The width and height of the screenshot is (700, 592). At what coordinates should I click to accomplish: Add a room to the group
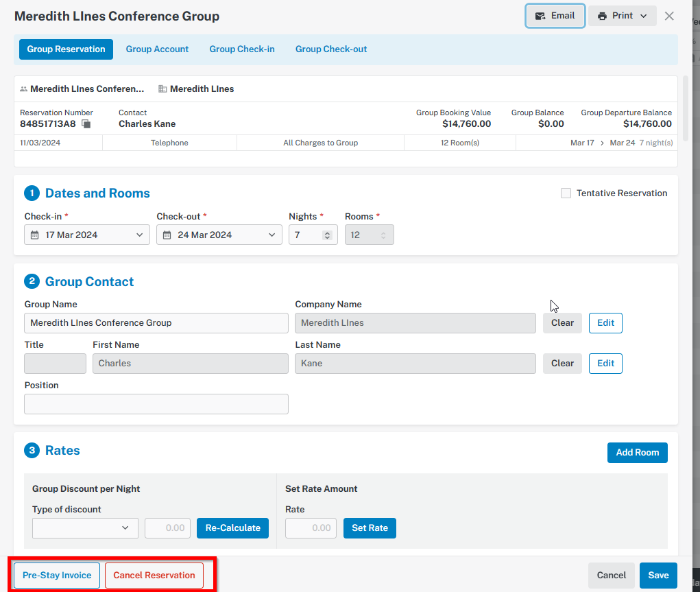point(637,453)
